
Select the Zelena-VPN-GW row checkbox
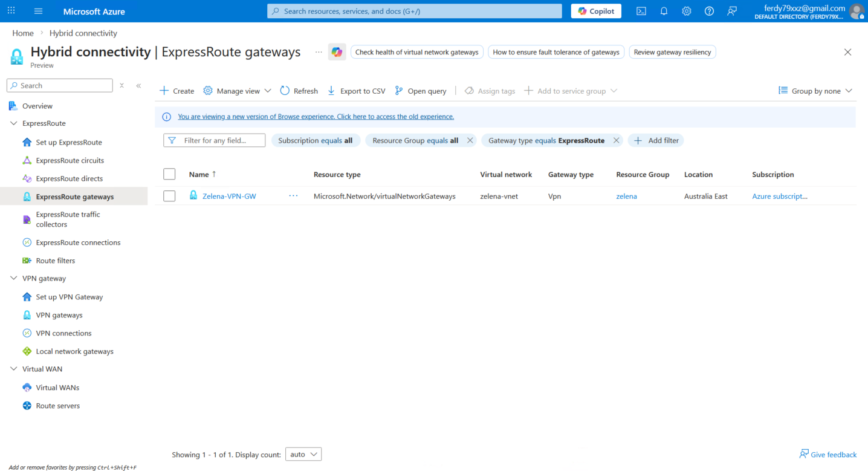click(x=169, y=196)
